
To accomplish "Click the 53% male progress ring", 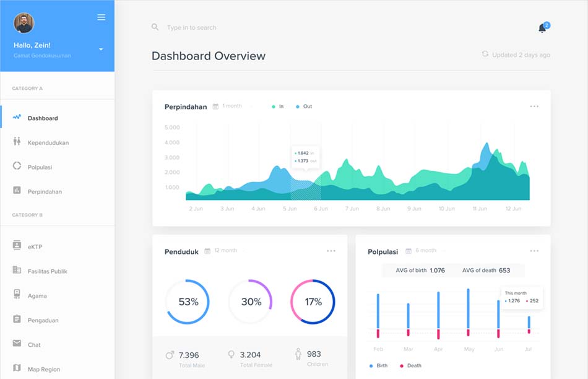I will [188, 302].
